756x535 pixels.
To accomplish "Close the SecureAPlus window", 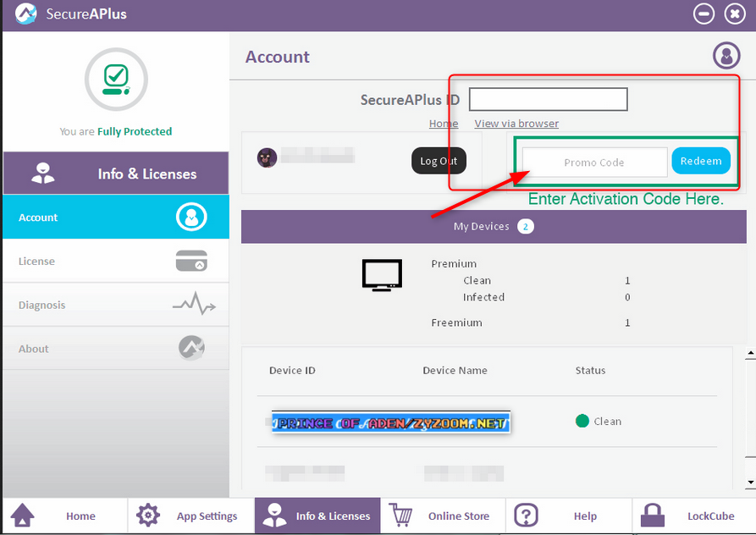I will coord(735,14).
